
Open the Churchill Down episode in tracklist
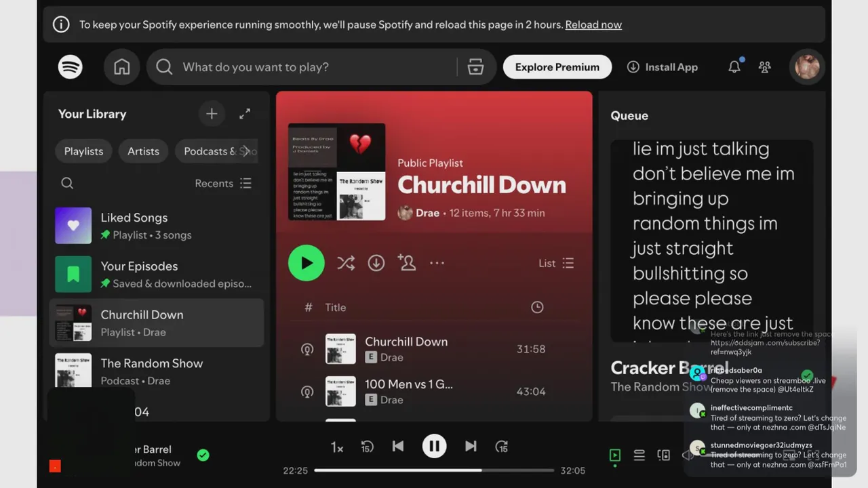[406, 342]
